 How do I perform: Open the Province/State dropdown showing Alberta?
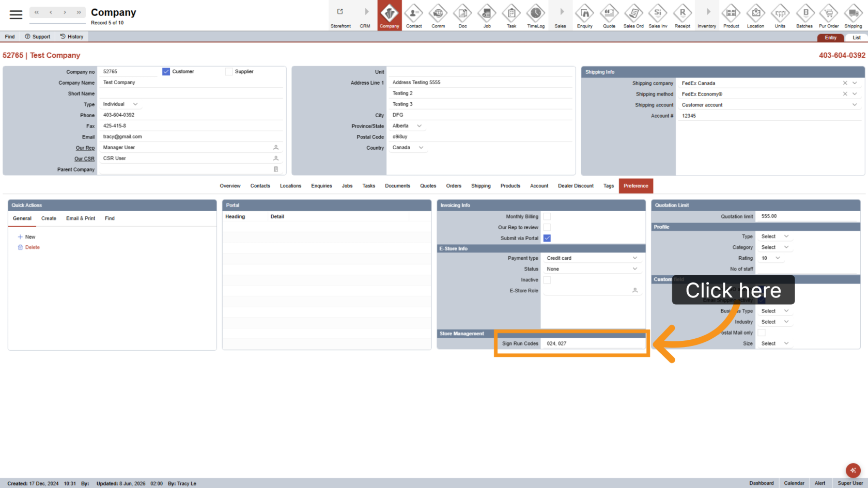407,126
